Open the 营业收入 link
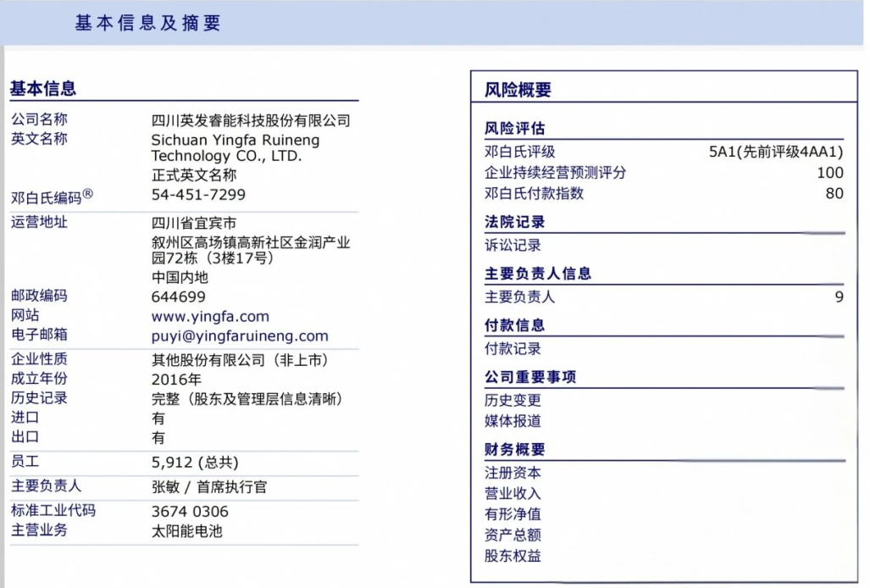The width and height of the screenshot is (870, 588). pyautogui.click(x=513, y=493)
